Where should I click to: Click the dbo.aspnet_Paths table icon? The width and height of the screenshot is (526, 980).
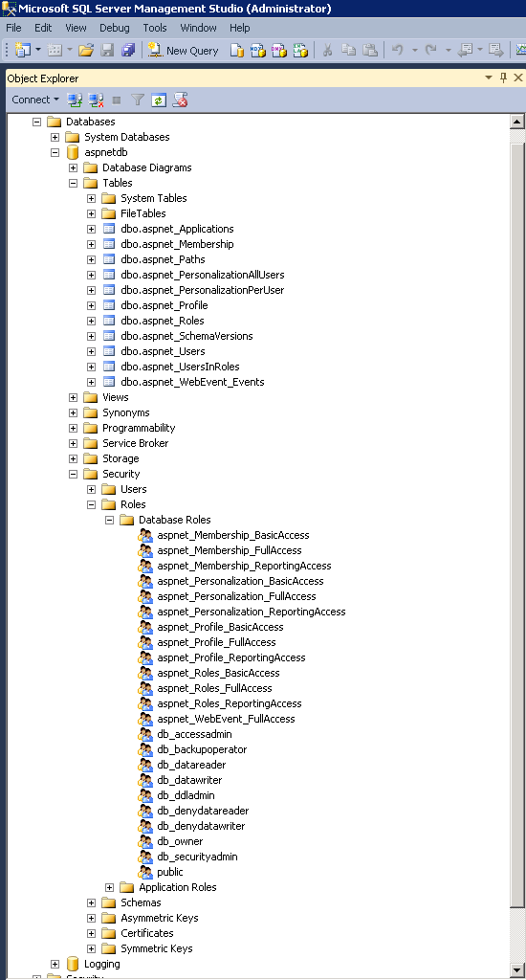coord(109,259)
